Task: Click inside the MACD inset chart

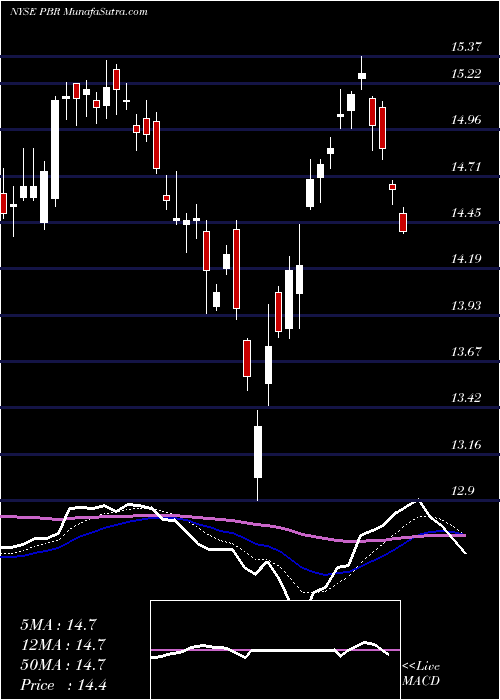Action: point(275,650)
